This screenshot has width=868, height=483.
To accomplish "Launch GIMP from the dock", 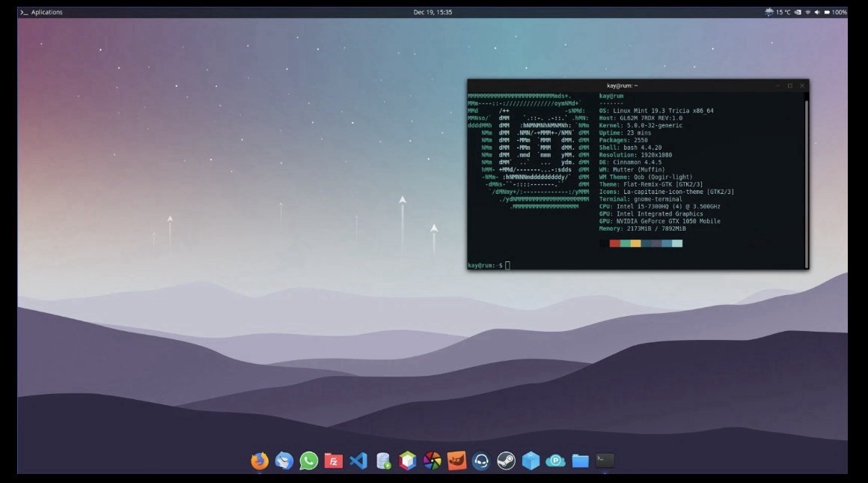I will tap(456, 461).
